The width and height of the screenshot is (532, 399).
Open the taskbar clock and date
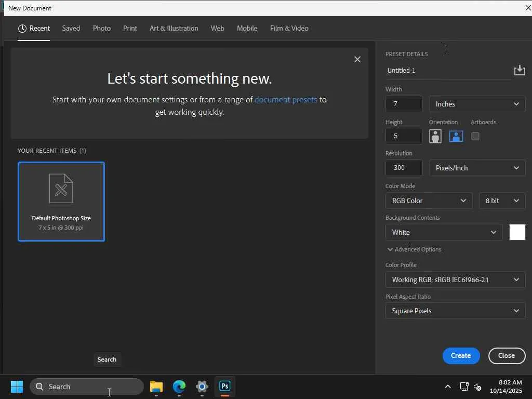506,387
